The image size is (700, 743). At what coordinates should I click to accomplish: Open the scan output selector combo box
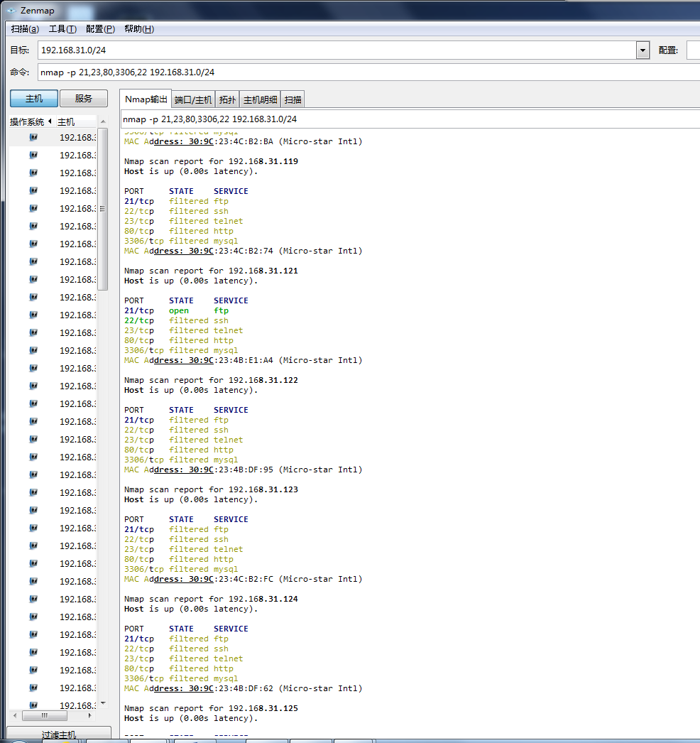[x=410, y=119]
